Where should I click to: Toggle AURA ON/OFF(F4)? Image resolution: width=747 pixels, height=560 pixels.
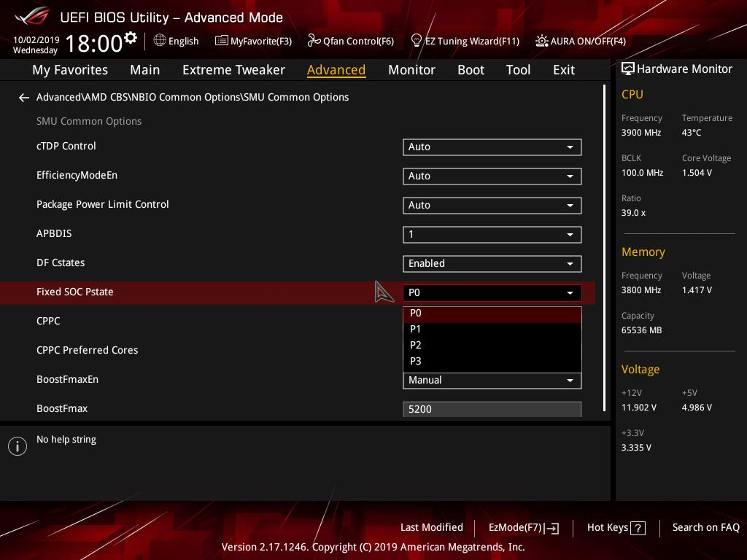(x=581, y=41)
